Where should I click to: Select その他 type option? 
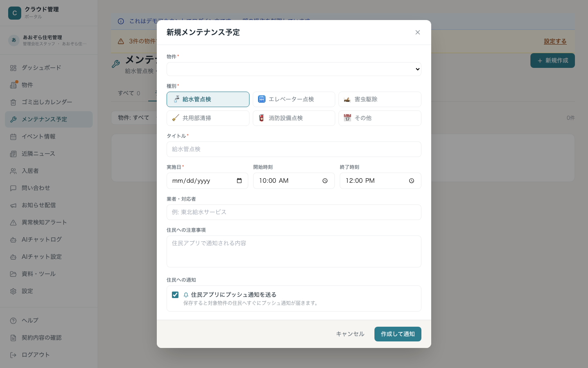tap(380, 118)
